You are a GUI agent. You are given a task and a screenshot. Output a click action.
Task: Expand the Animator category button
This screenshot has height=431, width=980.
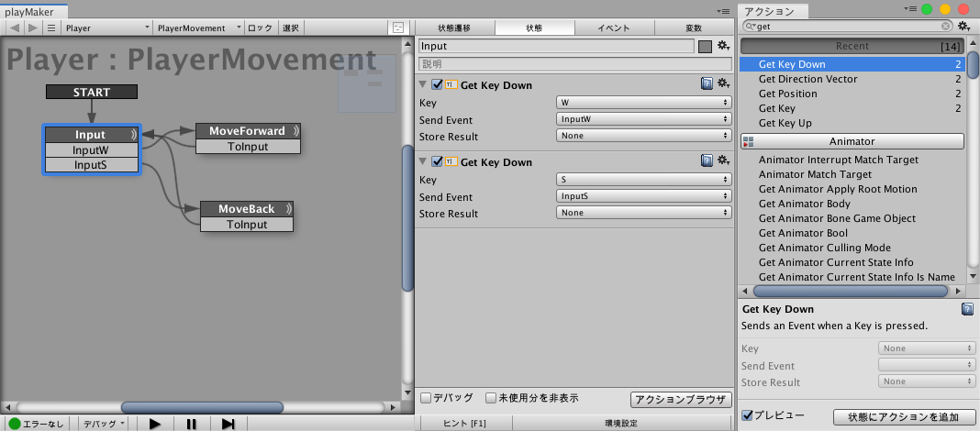pyautogui.click(x=852, y=142)
